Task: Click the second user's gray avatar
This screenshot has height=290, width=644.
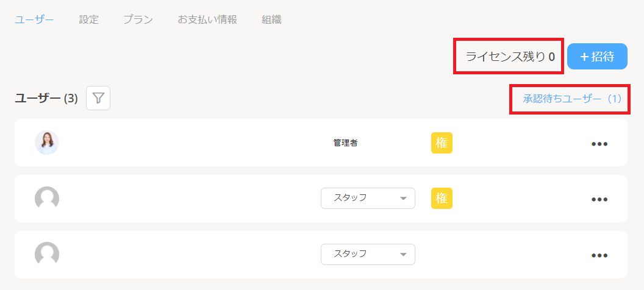Action: pyautogui.click(x=47, y=199)
